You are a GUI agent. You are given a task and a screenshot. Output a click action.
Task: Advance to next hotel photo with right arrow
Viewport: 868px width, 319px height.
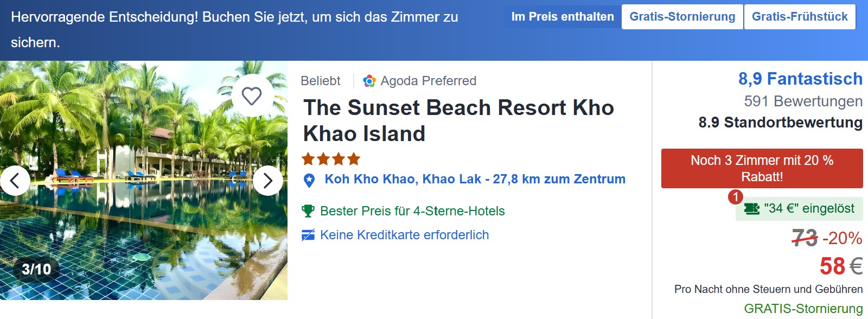pyautogui.click(x=267, y=180)
